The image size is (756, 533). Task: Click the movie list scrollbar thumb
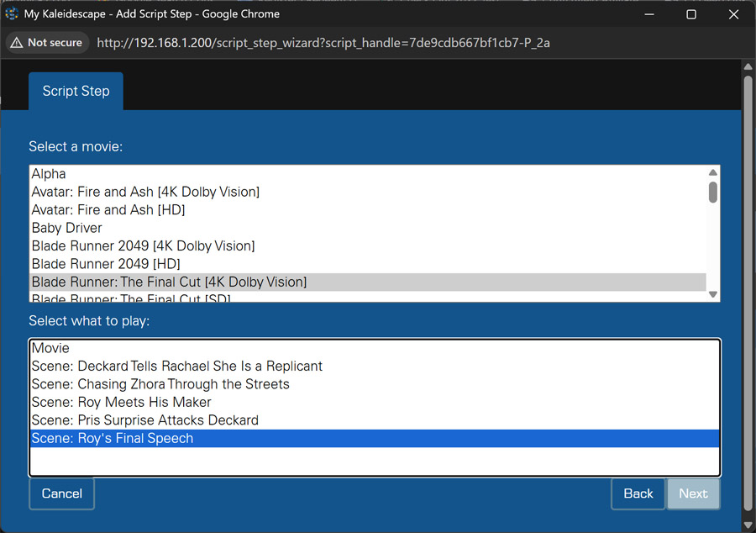pyautogui.click(x=713, y=192)
